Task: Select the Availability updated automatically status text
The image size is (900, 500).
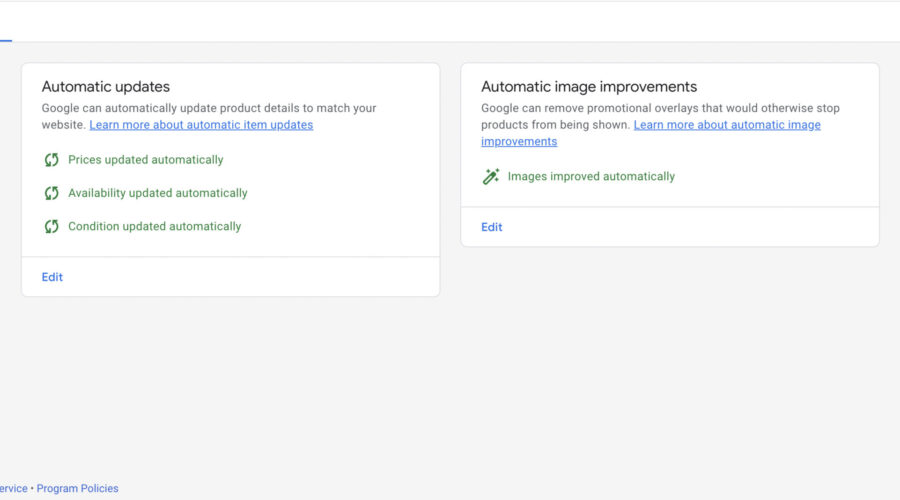Action: click(158, 193)
